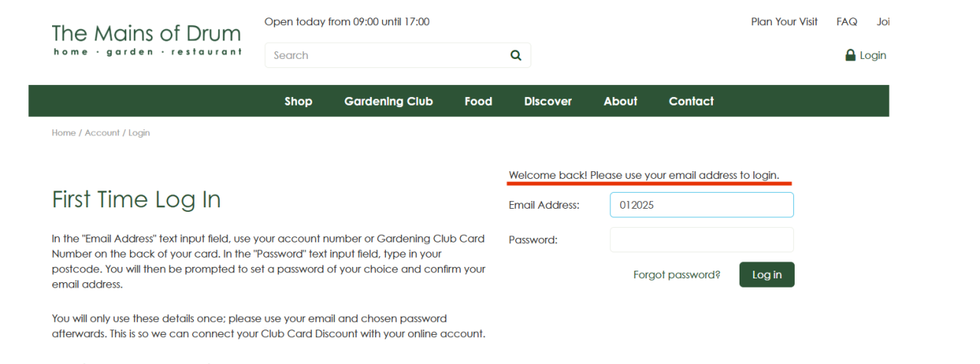Open the Contact page

[691, 101]
